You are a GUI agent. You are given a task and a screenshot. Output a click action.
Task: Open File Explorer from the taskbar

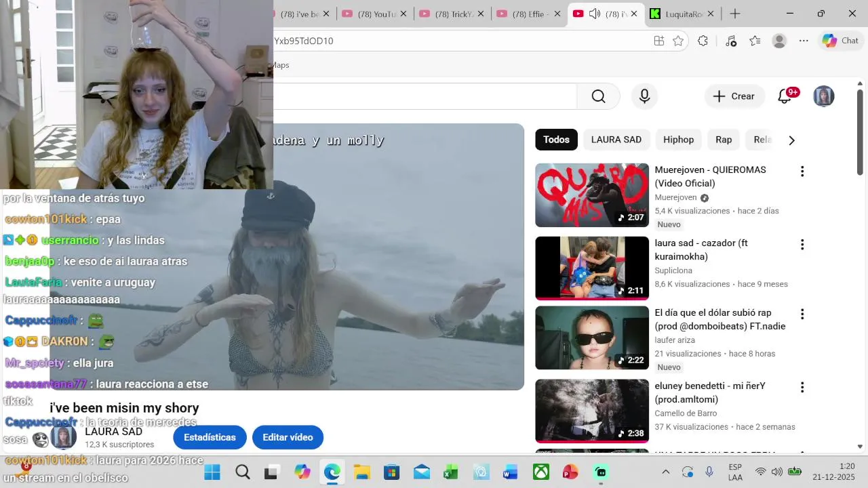pos(361,472)
